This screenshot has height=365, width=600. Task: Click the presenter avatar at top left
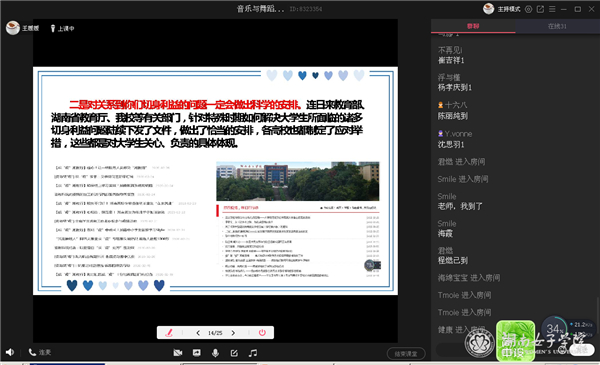pos(13,28)
